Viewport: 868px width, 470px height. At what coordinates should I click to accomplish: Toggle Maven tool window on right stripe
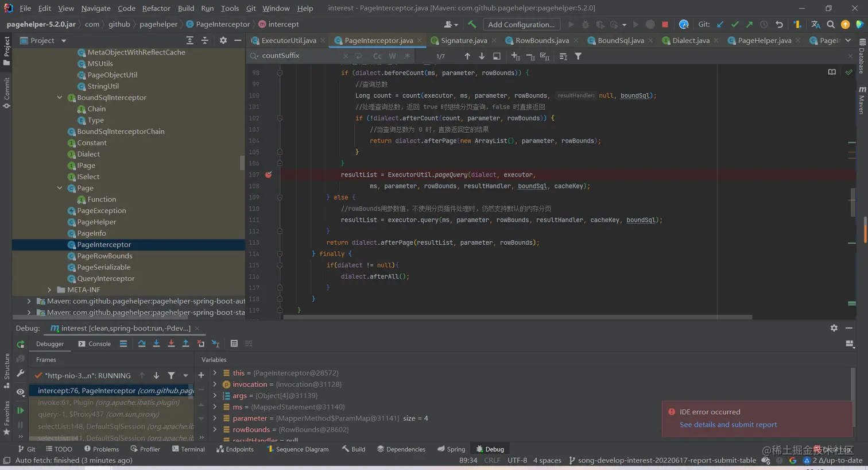862,101
